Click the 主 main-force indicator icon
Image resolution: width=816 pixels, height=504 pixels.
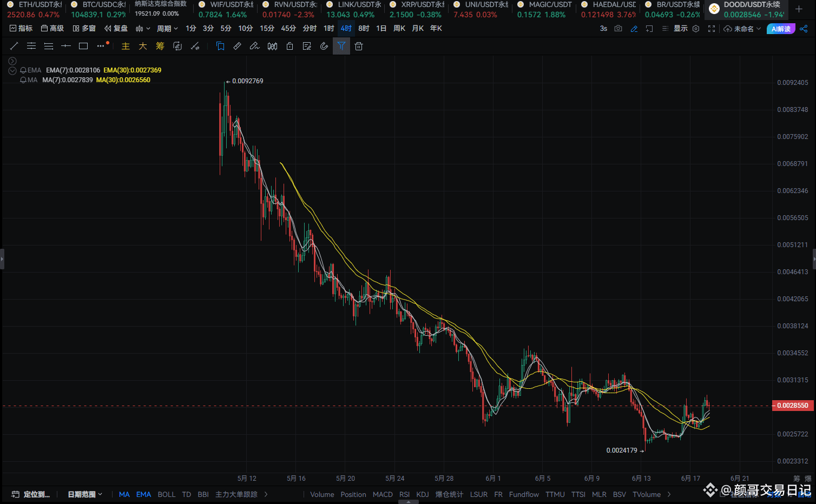click(x=126, y=47)
